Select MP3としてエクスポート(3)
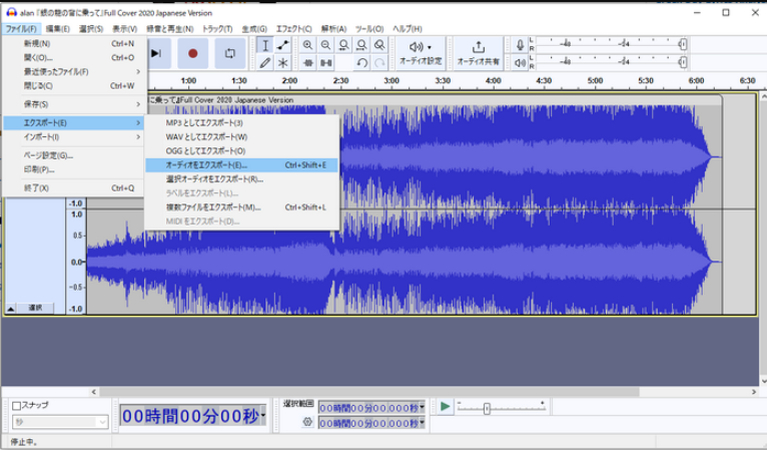 tap(242, 123)
